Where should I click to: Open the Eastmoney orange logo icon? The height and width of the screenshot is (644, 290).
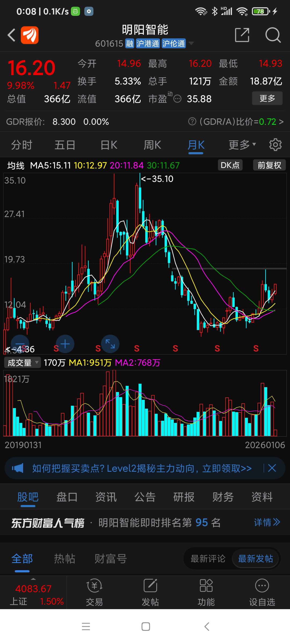(x=30, y=35)
